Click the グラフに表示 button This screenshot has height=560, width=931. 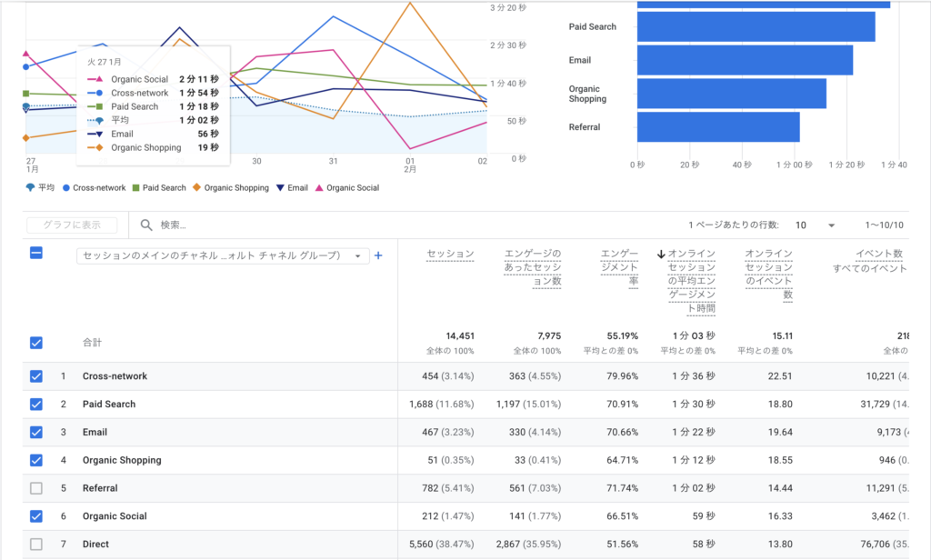click(72, 225)
